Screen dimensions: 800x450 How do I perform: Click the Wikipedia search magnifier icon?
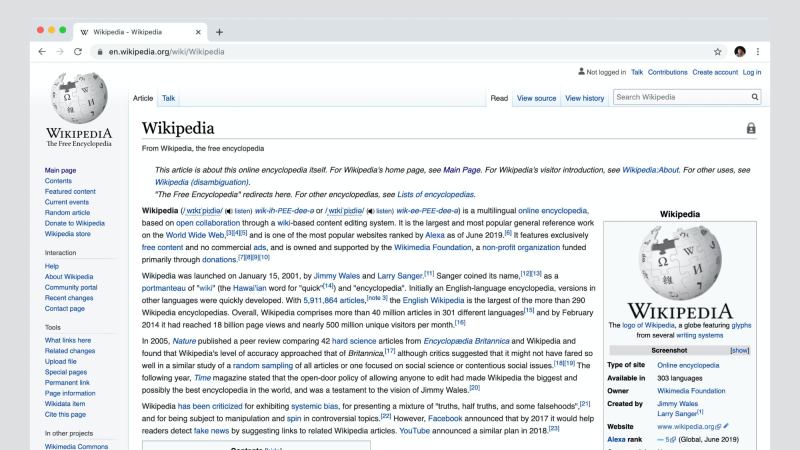pyautogui.click(x=755, y=97)
